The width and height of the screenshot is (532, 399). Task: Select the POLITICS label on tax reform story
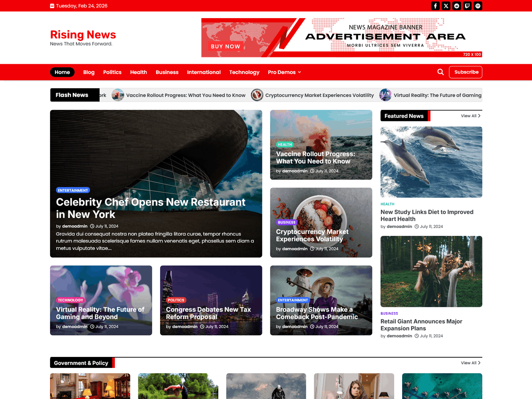click(176, 300)
